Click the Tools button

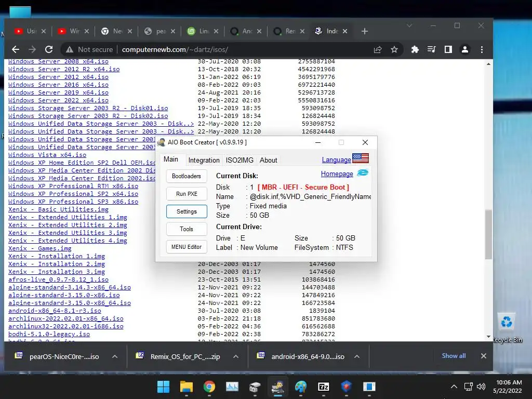(x=187, y=229)
